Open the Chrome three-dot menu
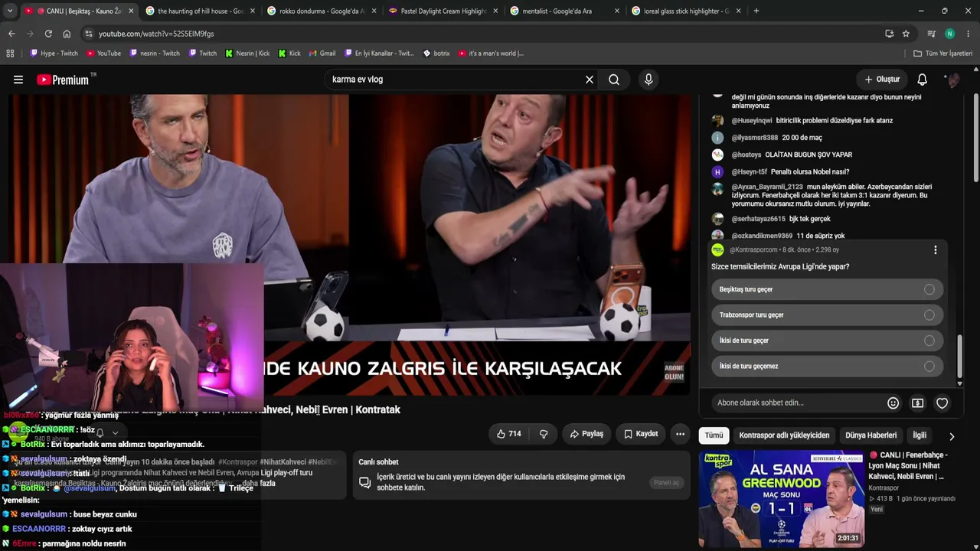Viewport: 980px width, 551px height. pyautogui.click(x=969, y=34)
